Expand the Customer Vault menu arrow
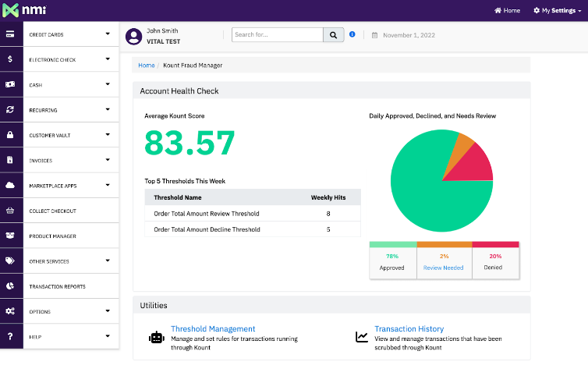 click(108, 134)
